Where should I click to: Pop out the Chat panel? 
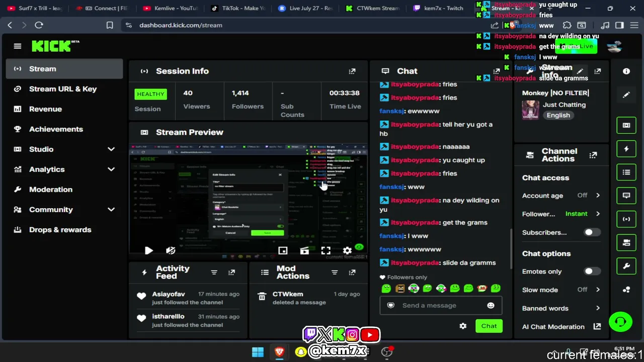497,71
